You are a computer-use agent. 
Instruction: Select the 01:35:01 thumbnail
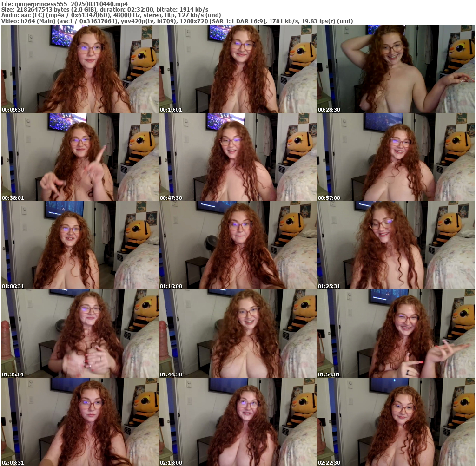(x=80, y=334)
